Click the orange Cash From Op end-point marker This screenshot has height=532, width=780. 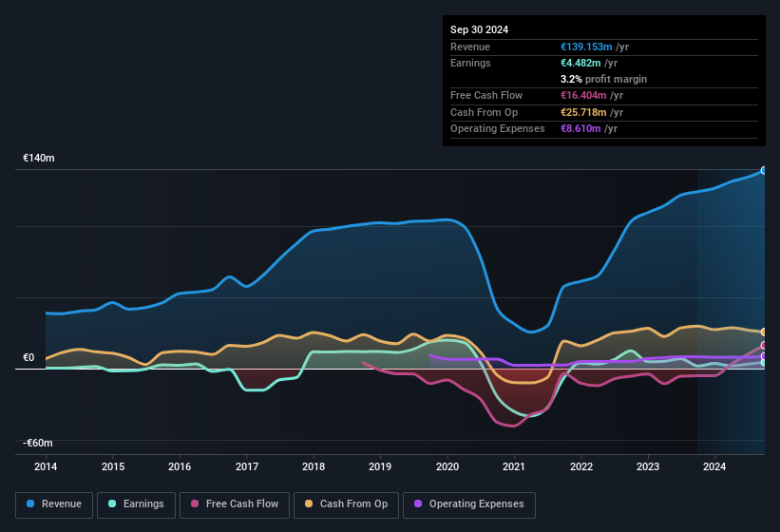point(764,332)
